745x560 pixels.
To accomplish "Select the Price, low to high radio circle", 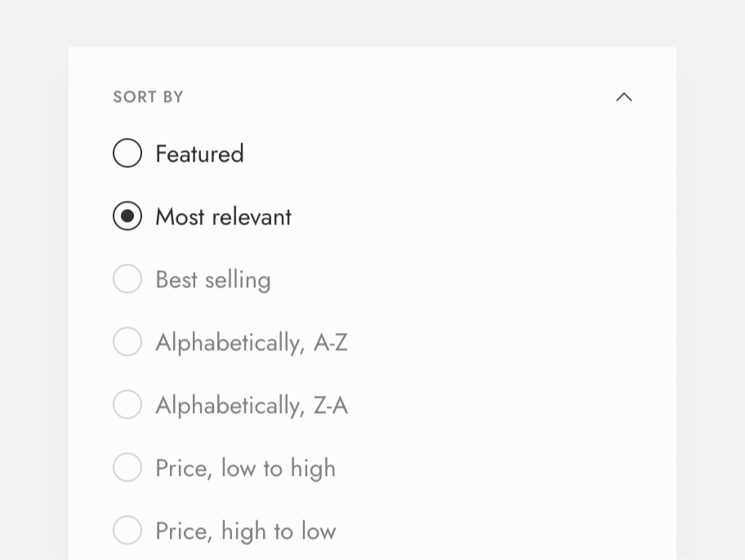I will point(127,468).
